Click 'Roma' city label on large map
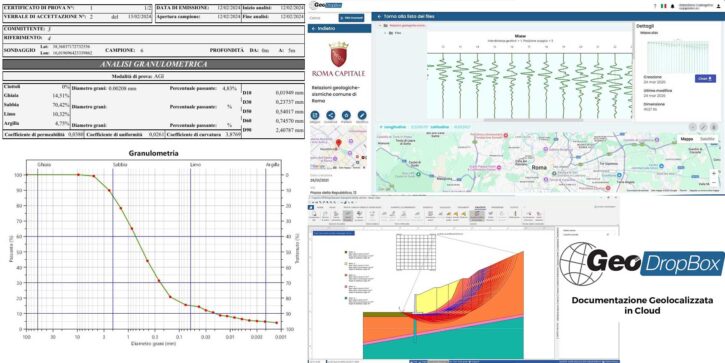 pyautogui.click(x=540, y=167)
